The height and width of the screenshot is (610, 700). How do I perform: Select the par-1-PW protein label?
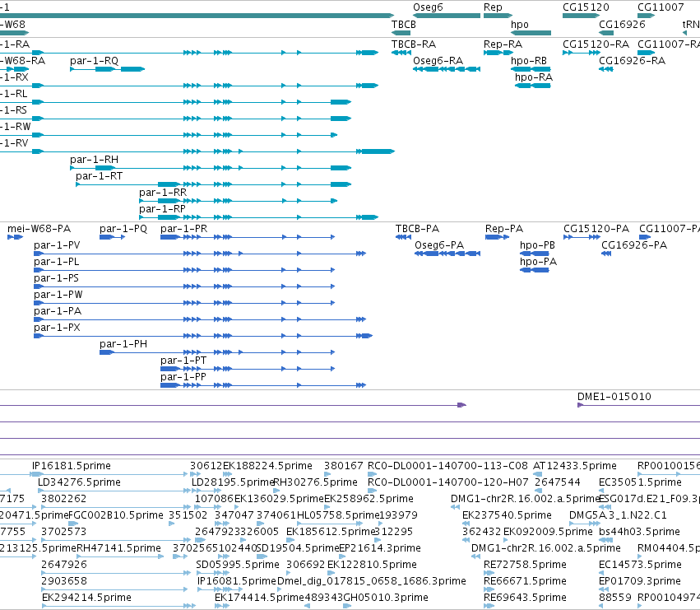58,295
